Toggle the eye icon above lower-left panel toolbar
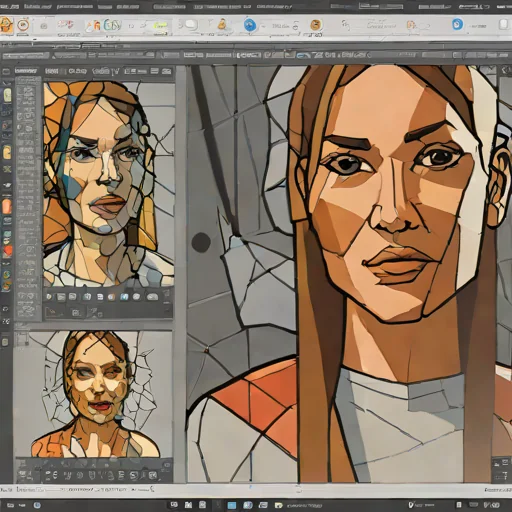The height and width of the screenshot is (512, 512). (167, 465)
